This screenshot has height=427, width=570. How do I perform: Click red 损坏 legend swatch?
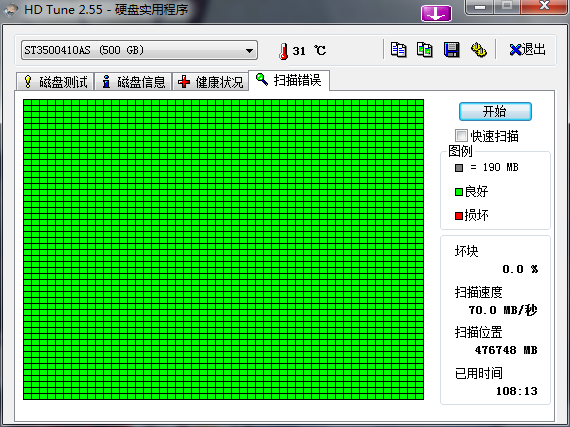(459, 216)
